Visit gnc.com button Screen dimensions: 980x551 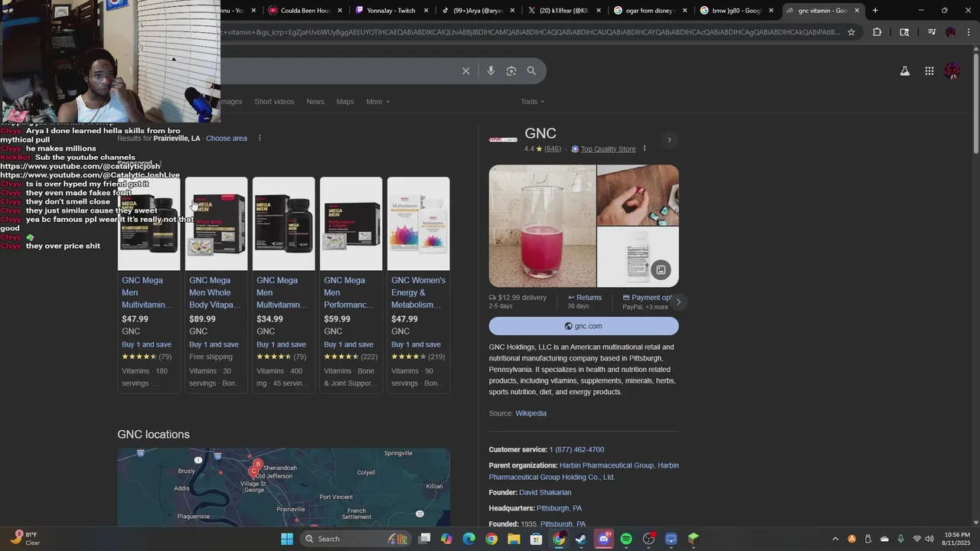(x=583, y=326)
